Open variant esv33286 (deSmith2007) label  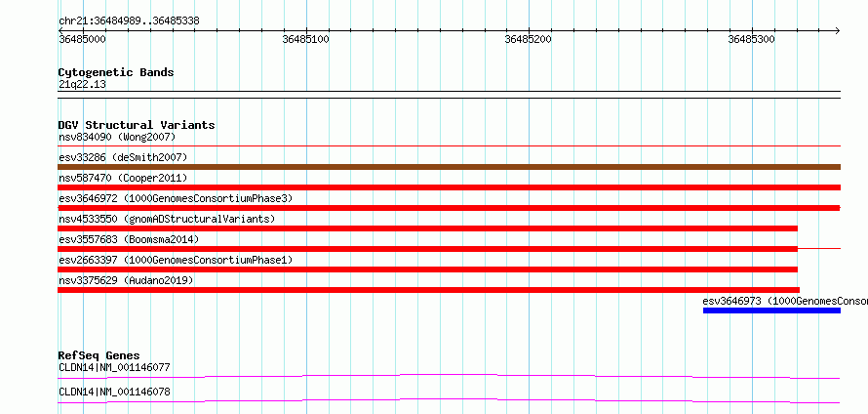click(123, 157)
